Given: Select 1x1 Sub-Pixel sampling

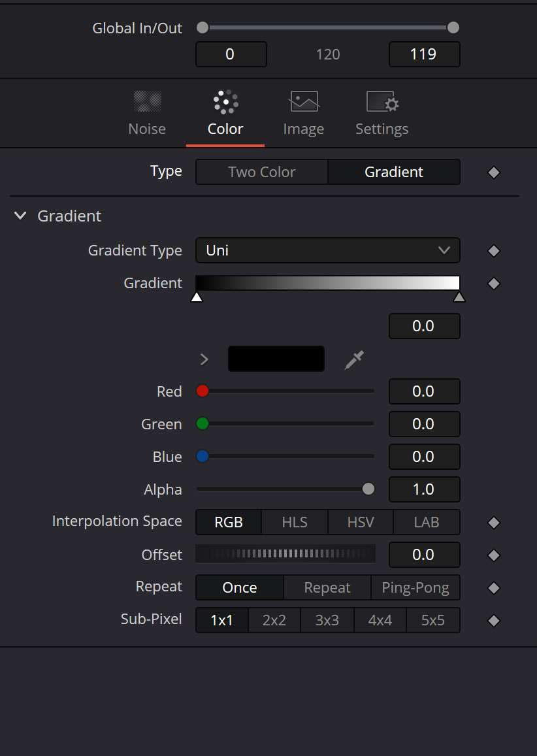Looking at the screenshot, I should pos(221,620).
